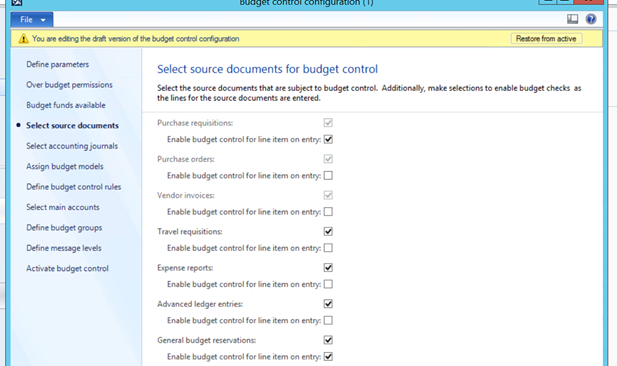This screenshot has width=617, height=366.
Task: Go to Activate budget control
Action: click(67, 268)
